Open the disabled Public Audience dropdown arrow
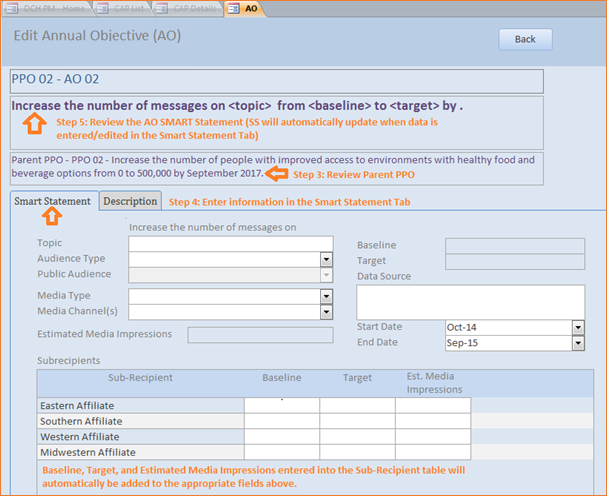 (326, 275)
